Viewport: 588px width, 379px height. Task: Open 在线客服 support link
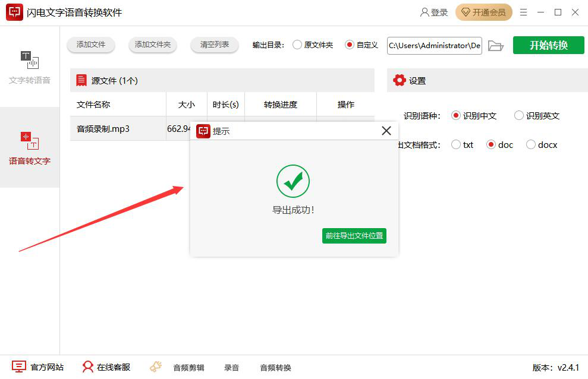(x=113, y=367)
